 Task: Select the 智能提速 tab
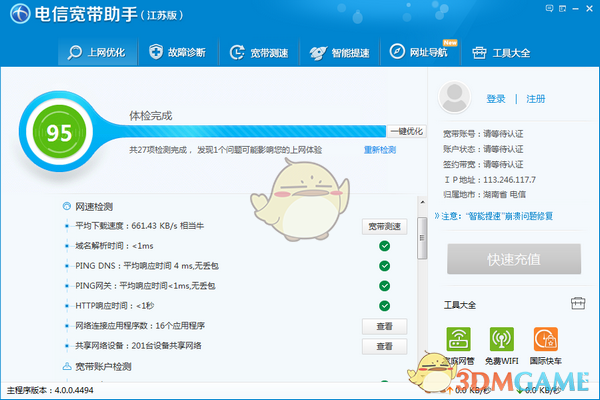pyautogui.click(x=340, y=52)
